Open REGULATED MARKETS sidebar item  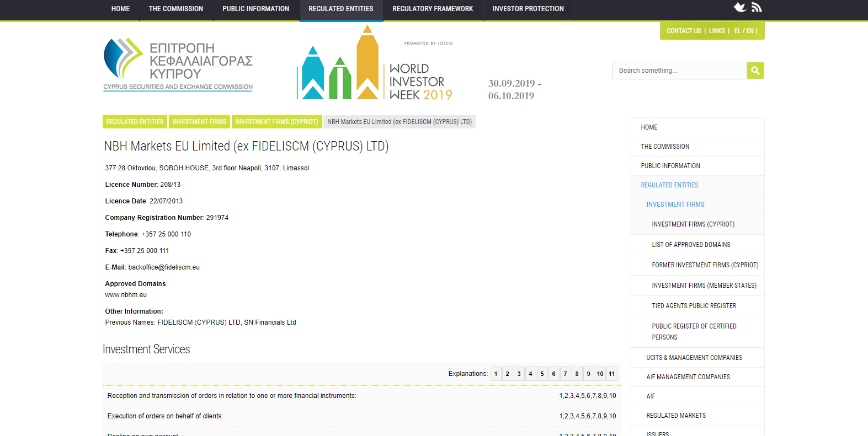[x=697, y=416]
